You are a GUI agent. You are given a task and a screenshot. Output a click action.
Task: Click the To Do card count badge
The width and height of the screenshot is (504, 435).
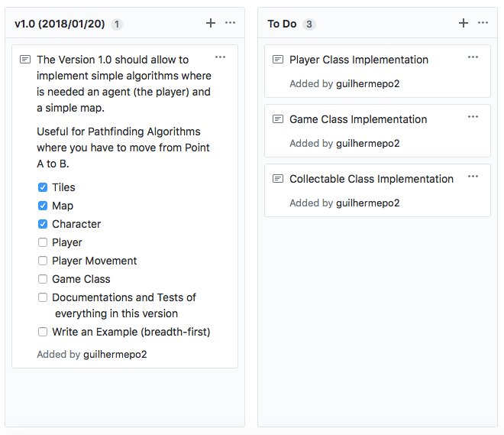pos(309,24)
